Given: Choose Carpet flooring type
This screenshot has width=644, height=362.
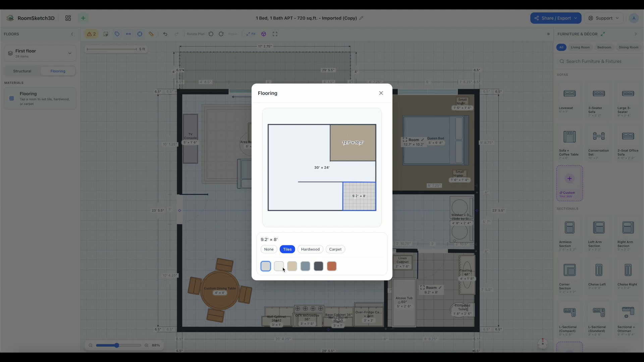Looking at the screenshot, I should [x=335, y=249].
